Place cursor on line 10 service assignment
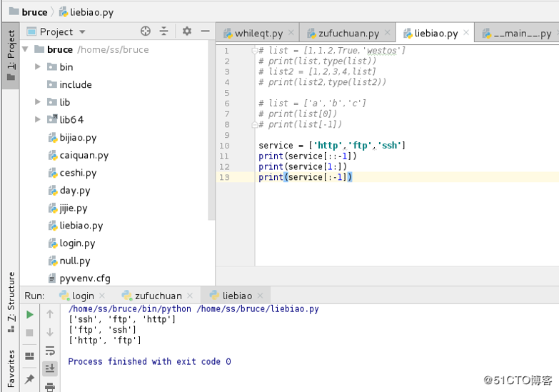 click(331, 146)
